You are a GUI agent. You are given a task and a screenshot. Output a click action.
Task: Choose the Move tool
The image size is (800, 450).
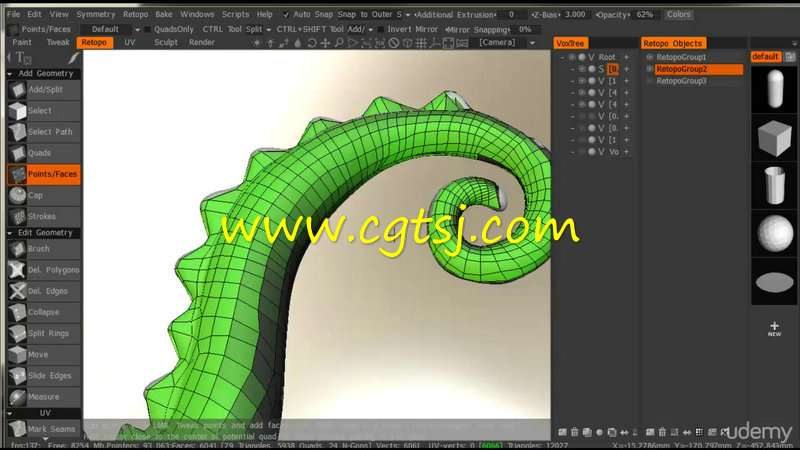(44, 355)
